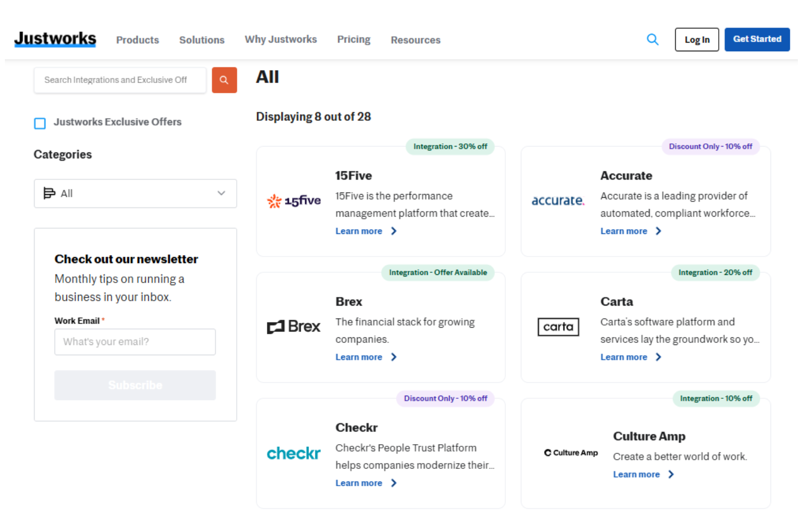Click the Checkr Discount Only - 10% off badge
The height and width of the screenshot is (532, 798).
click(445, 399)
